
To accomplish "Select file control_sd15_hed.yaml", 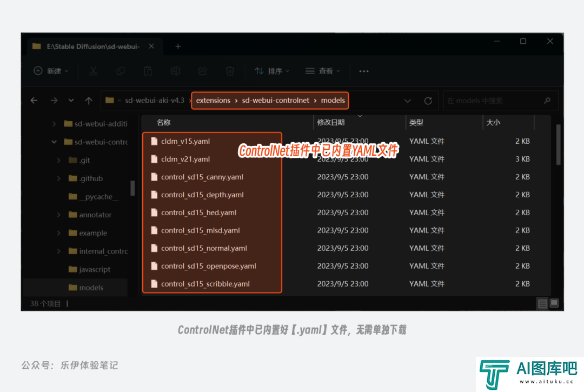I will [198, 213].
